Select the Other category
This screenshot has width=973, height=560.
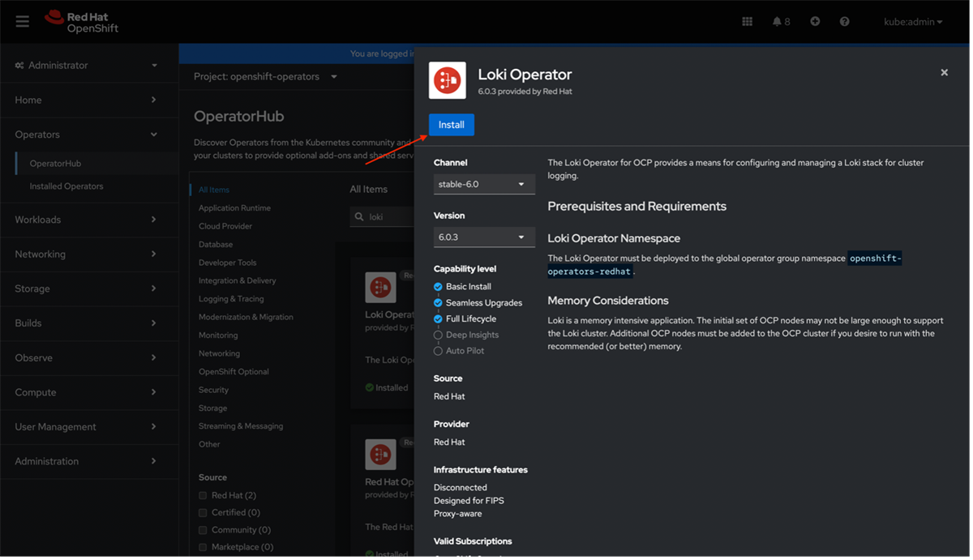[x=209, y=444]
